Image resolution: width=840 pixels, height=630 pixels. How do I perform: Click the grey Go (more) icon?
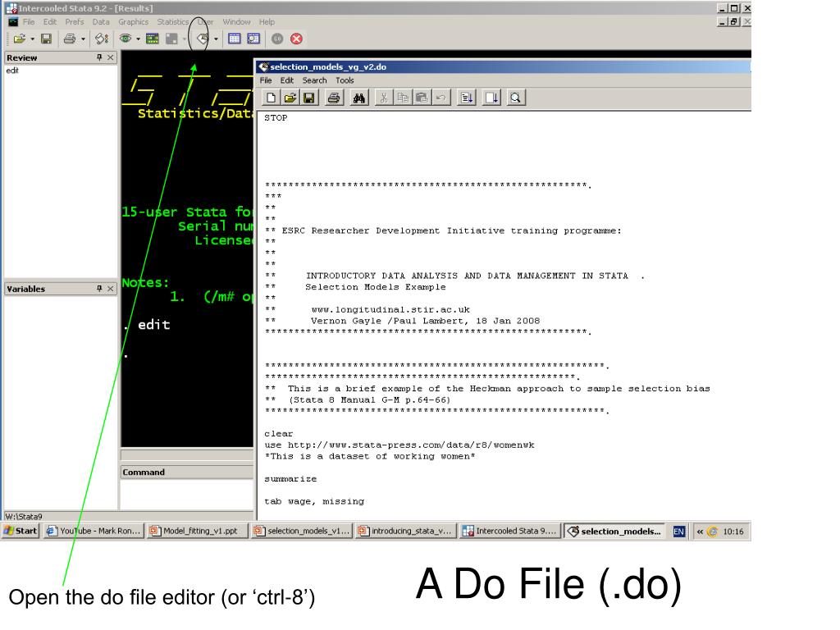(277, 39)
